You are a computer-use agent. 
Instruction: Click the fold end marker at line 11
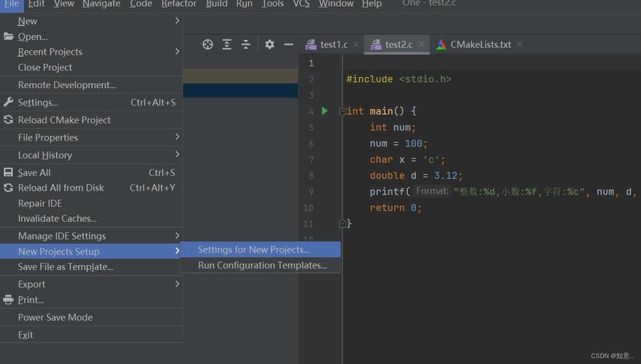tap(342, 223)
